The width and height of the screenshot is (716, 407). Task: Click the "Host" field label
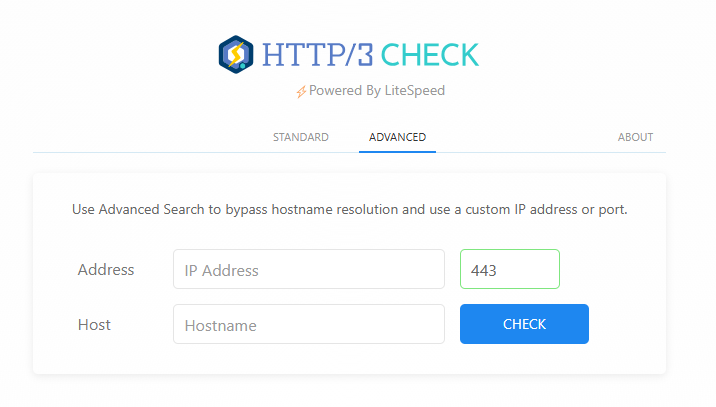coord(94,325)
